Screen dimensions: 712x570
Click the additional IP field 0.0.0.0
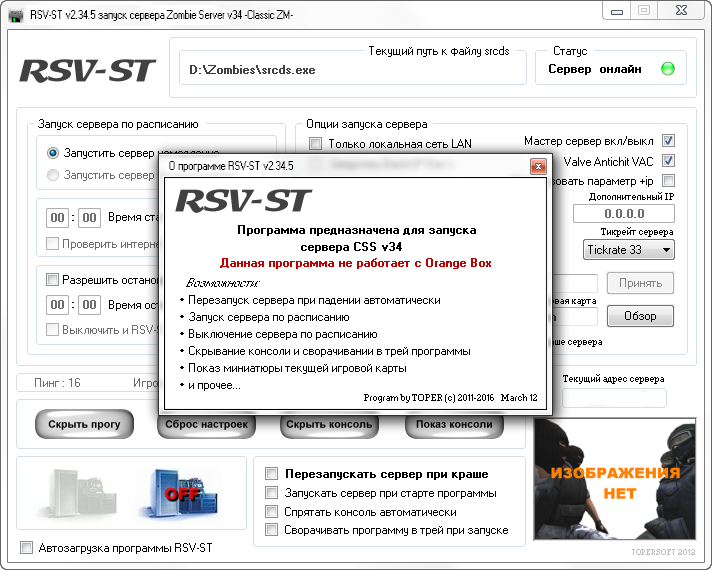tap(623, 213)
